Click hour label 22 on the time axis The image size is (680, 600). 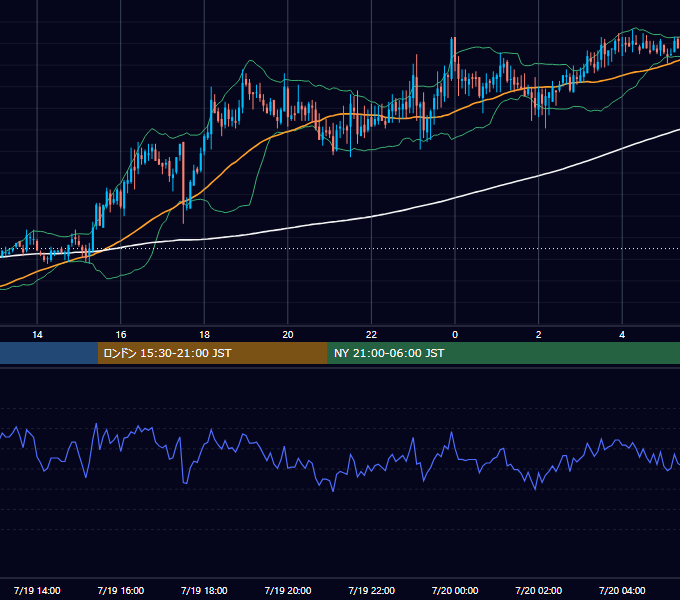(x=371, y=335)
